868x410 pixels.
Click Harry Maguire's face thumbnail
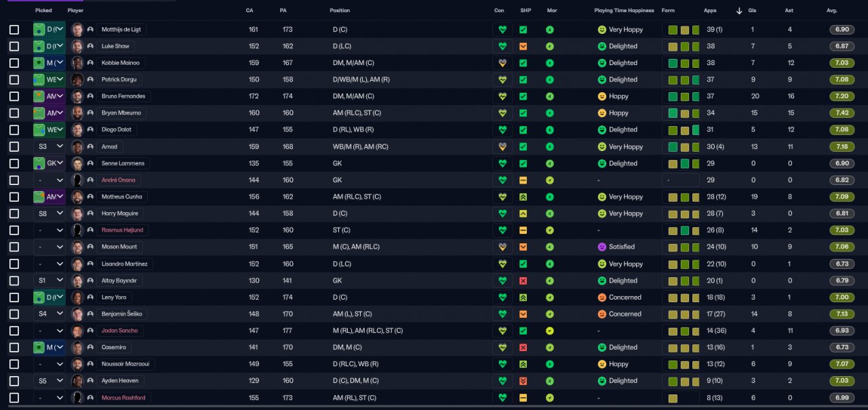(77, 213)
